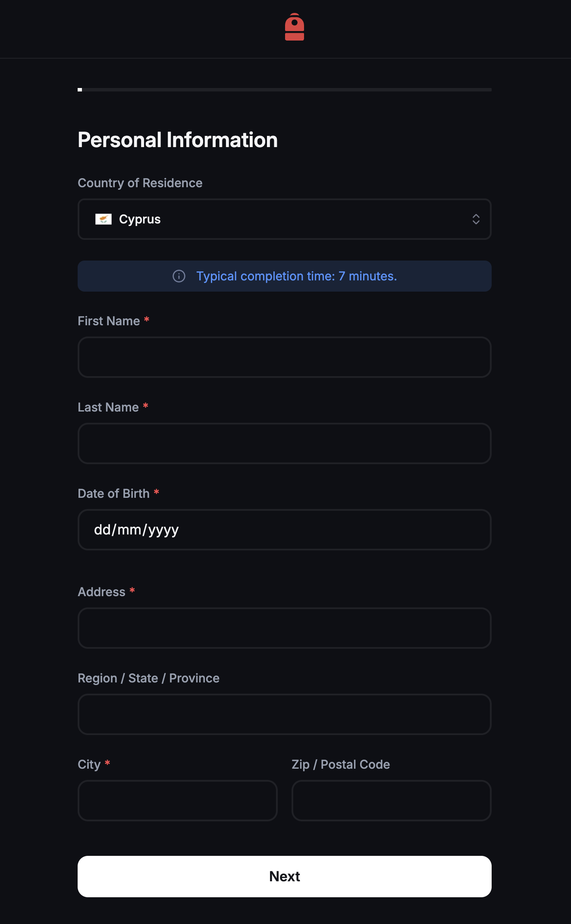Click the Date of Birth dd/mm/yyyy field
This screenshot has width=571, height=924.
coord(285,530)
